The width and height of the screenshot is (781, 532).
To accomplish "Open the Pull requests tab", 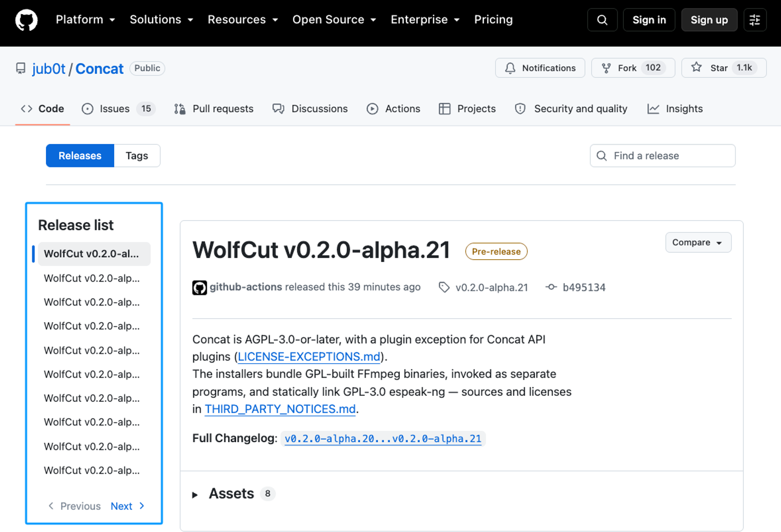I will [x=214, y=109].
